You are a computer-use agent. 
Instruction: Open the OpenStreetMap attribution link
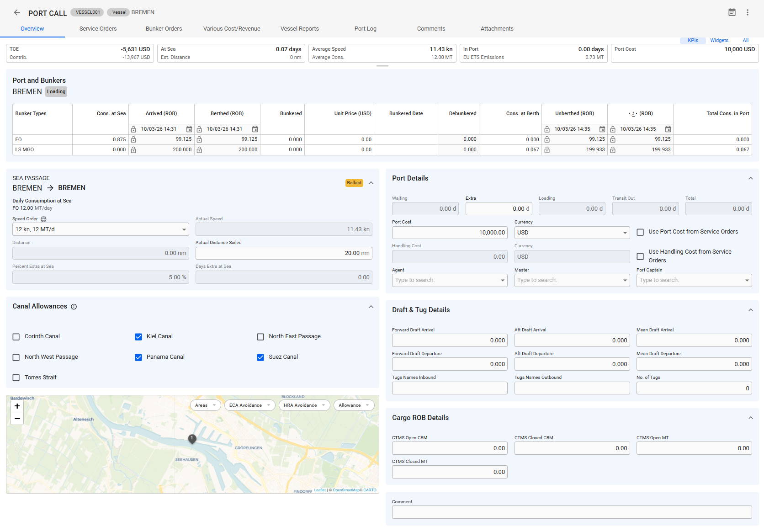click(346, 490)
